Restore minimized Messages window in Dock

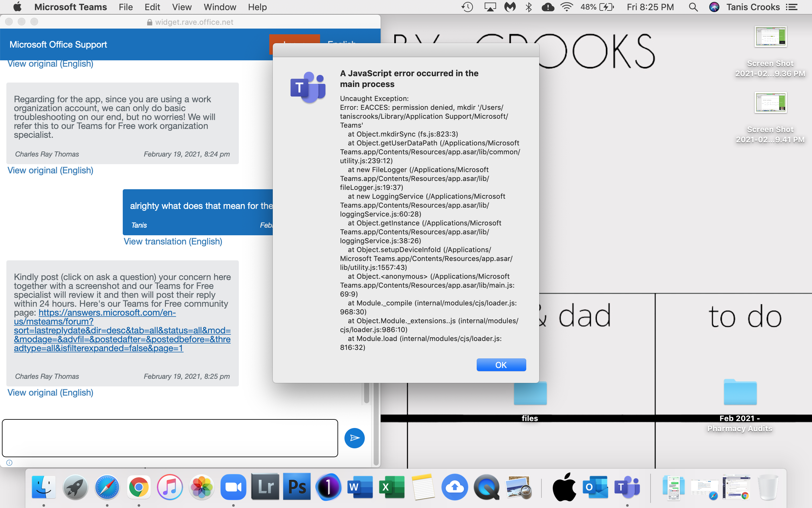673,487
